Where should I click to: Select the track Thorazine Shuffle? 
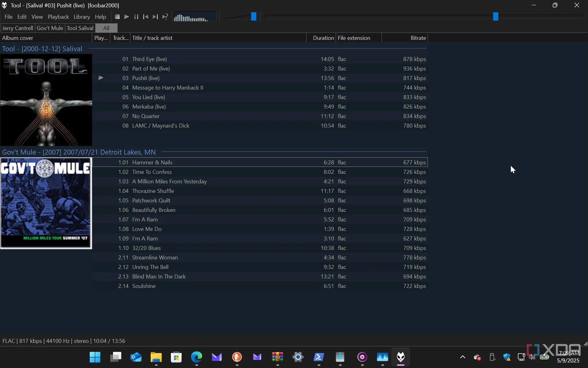coord(153,191)
